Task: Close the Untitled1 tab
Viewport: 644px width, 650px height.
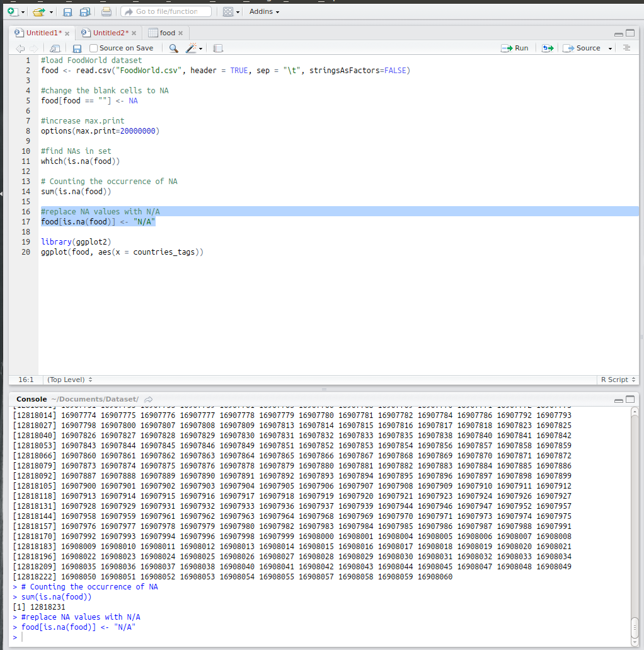Action: 67,33
